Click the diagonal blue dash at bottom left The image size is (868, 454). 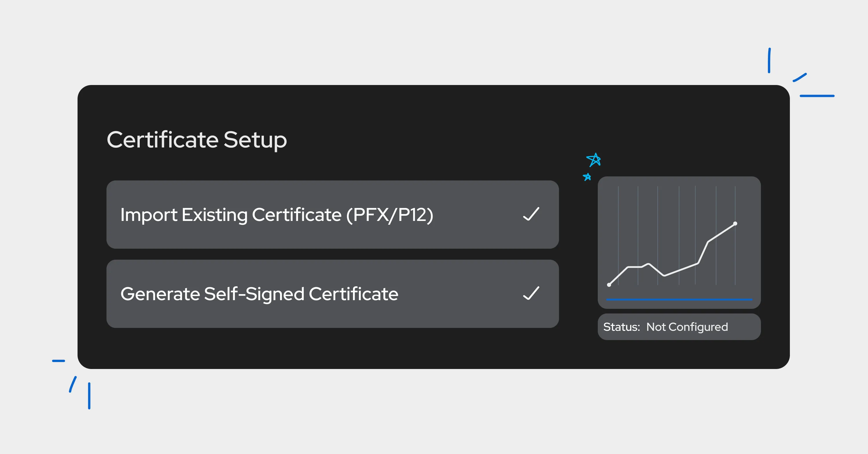click(x=73, y=384)
